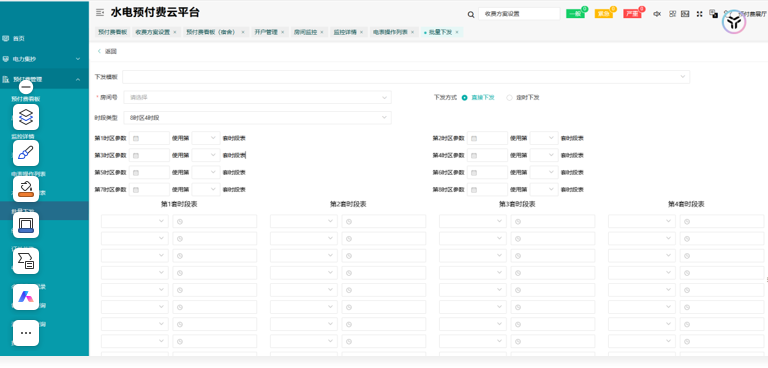Click the 收费方案设置 search input
768x368 pixels.
coord(519,14)
